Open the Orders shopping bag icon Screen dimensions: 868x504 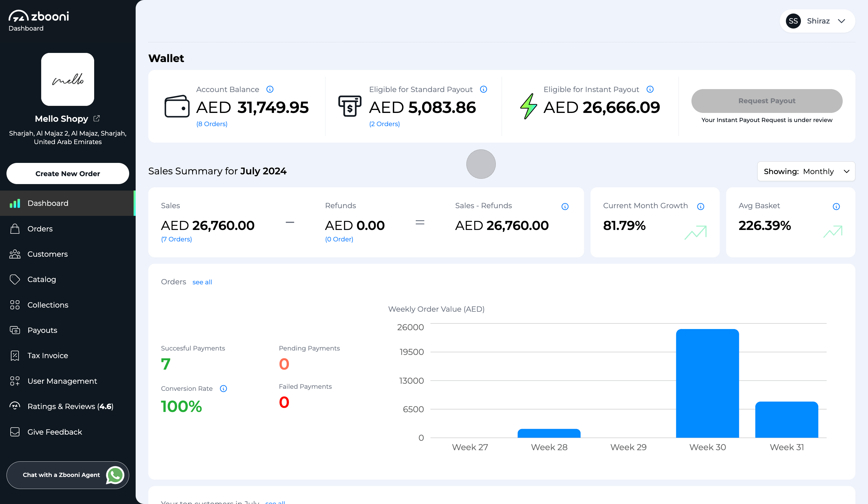tap(15, 228)
